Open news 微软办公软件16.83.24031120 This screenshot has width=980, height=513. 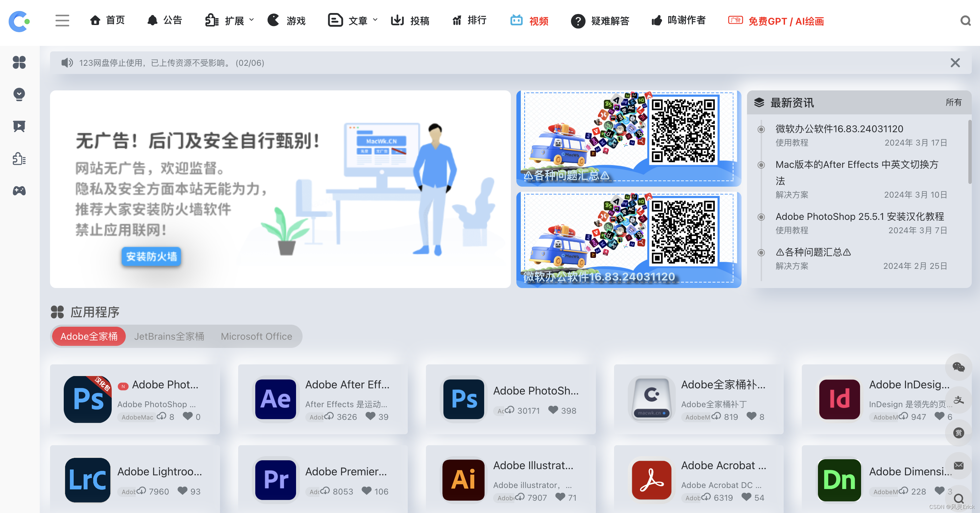(839, 129)
